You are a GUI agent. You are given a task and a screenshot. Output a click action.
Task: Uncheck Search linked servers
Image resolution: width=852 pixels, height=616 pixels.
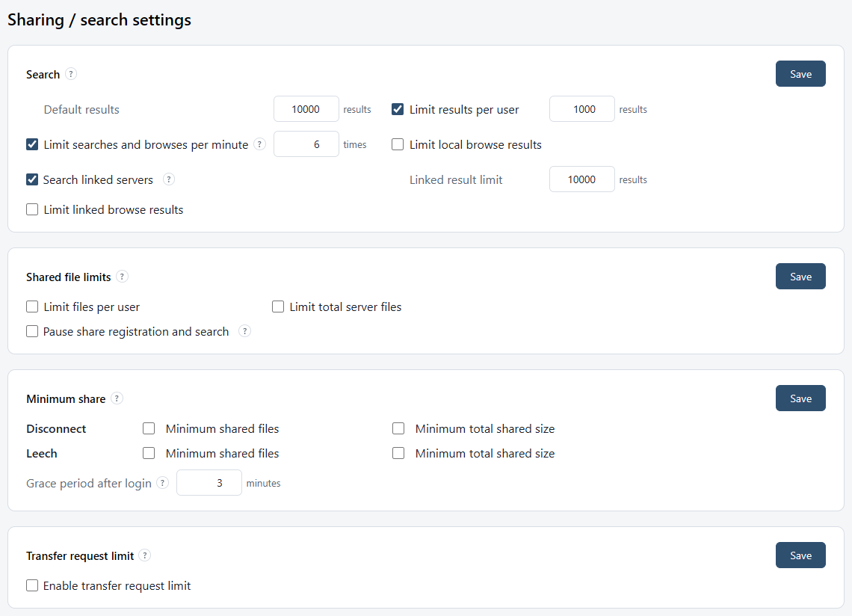coord(32,179)
